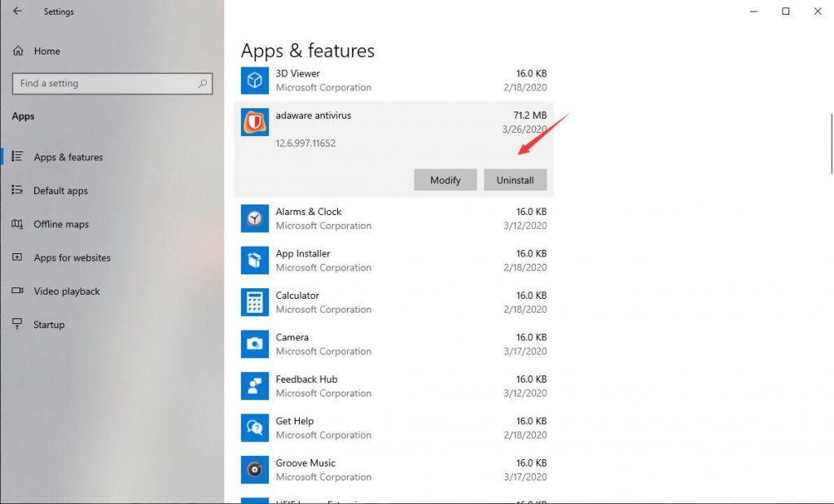Minimize the Settings window
This screenshot has height=504, width=834.
pos(753,11)
